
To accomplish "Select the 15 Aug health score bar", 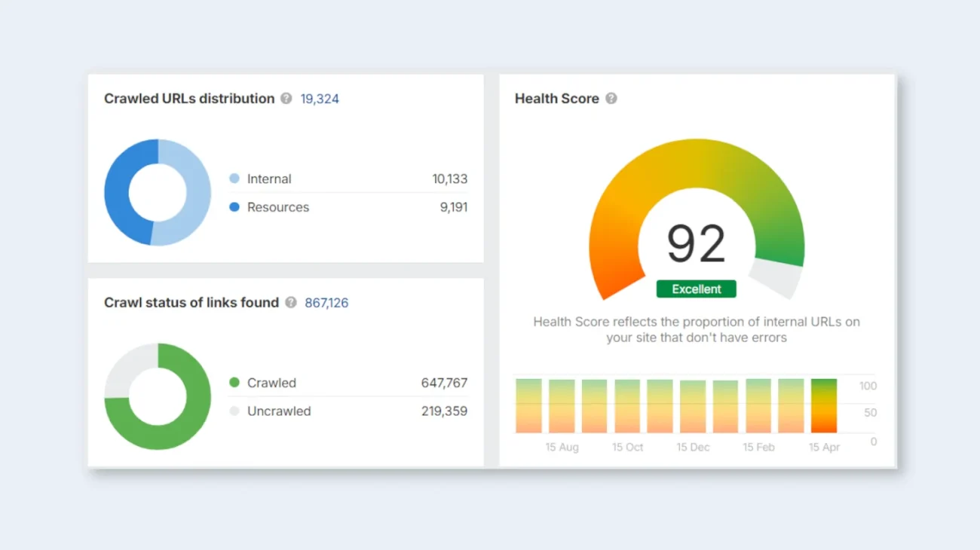I will (x=562, y=406).
